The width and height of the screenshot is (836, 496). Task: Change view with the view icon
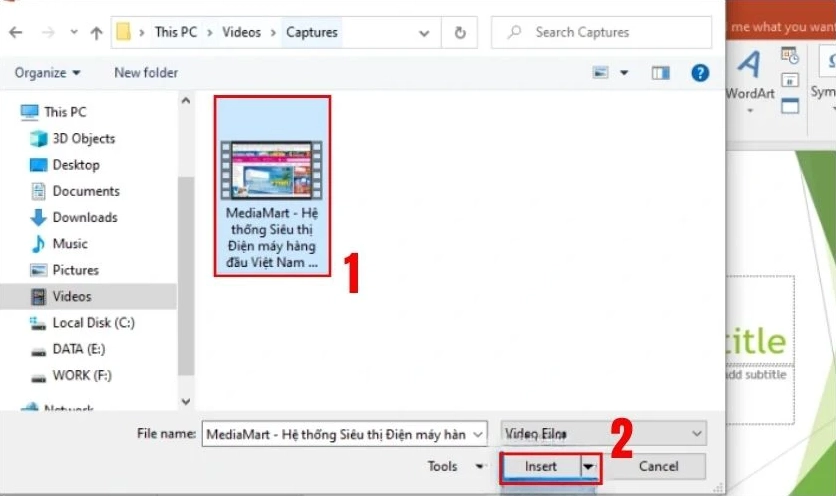pyautogui.click(x=601, y=73)
